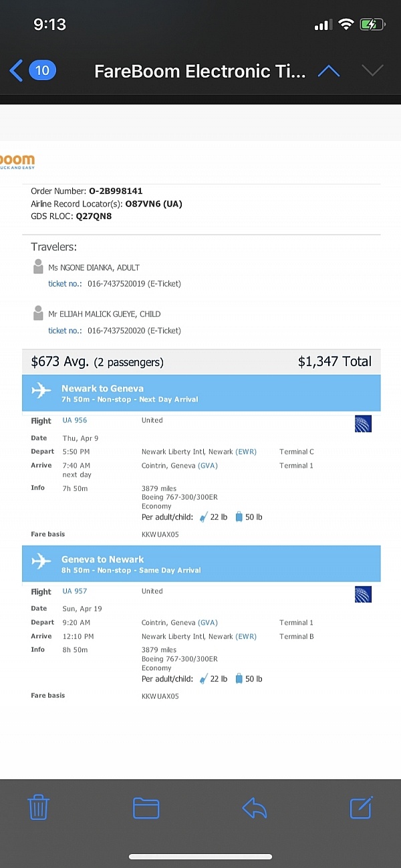The width and height of the screenshot is (401, 868).
Task: Open flight number UA 956 link
Action: [x=75, y=420]
